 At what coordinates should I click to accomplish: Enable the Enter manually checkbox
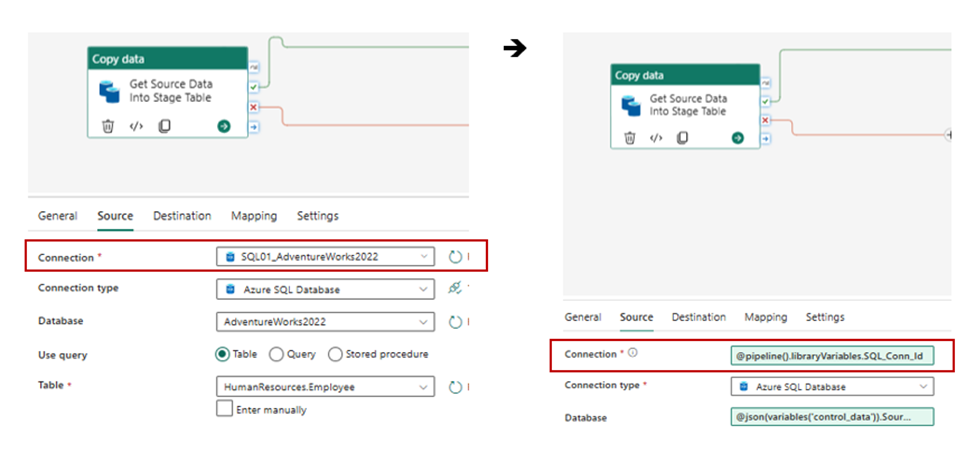[225, 409]
